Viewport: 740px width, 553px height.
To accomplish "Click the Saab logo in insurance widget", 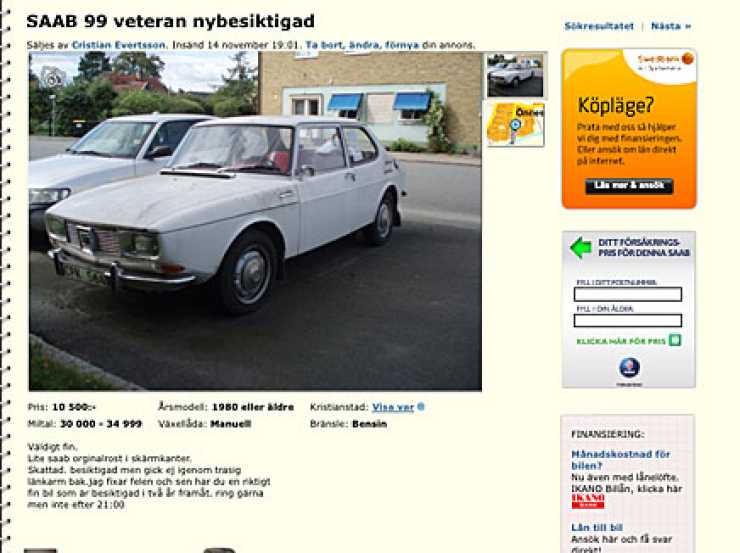I will point(629,368).
